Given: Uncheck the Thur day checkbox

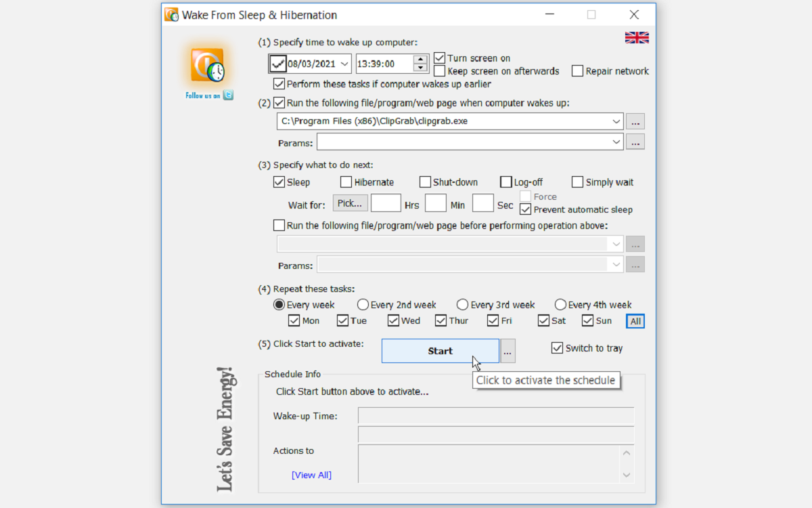Looking at the screenshot, I should click(x=441, y=320).
